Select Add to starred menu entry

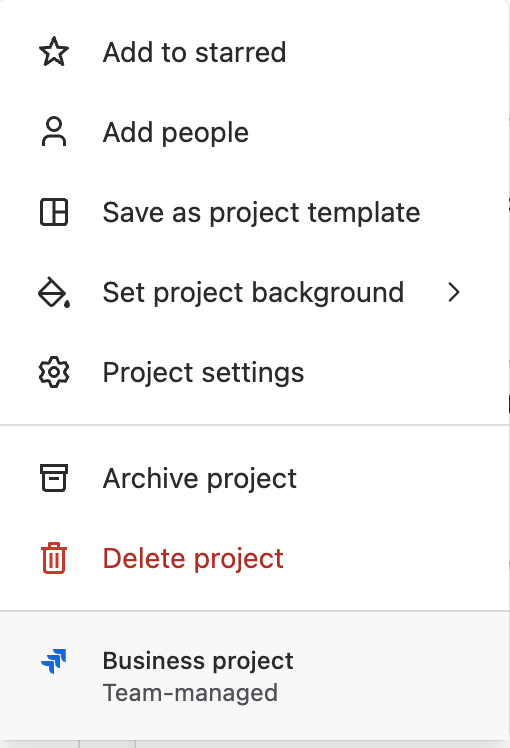(x=255, y=52)
